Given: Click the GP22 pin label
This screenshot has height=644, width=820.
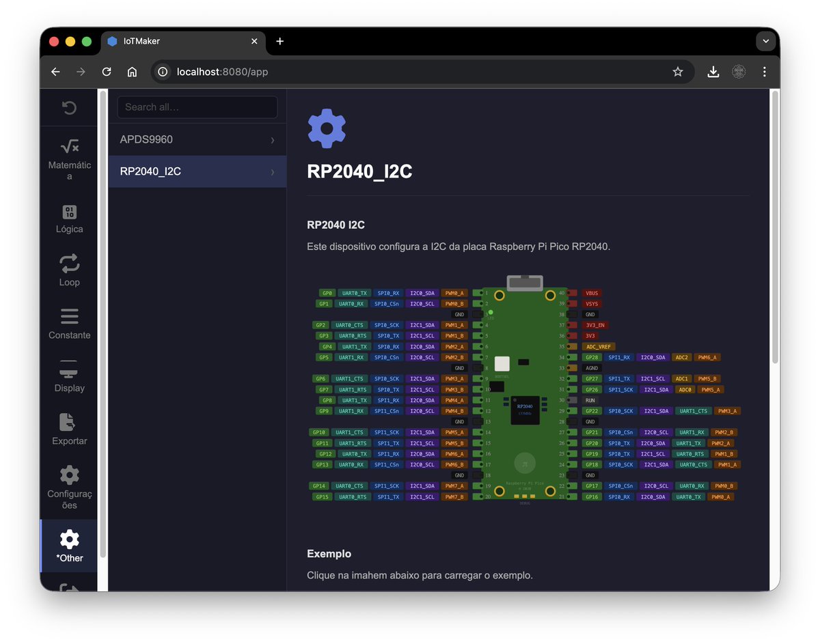Looking at the screenshot, I should (592, 411).
